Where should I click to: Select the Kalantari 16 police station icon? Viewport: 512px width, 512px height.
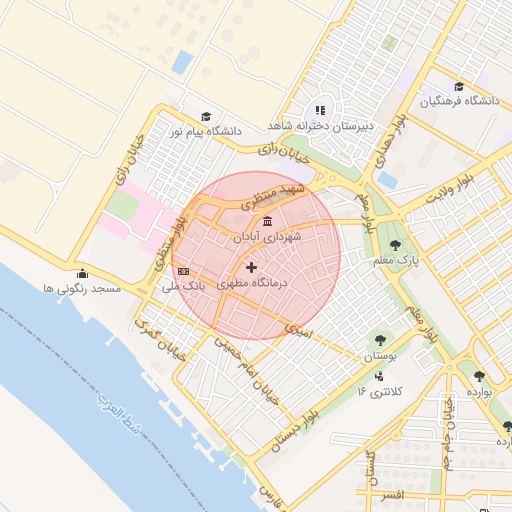point(379,377)
